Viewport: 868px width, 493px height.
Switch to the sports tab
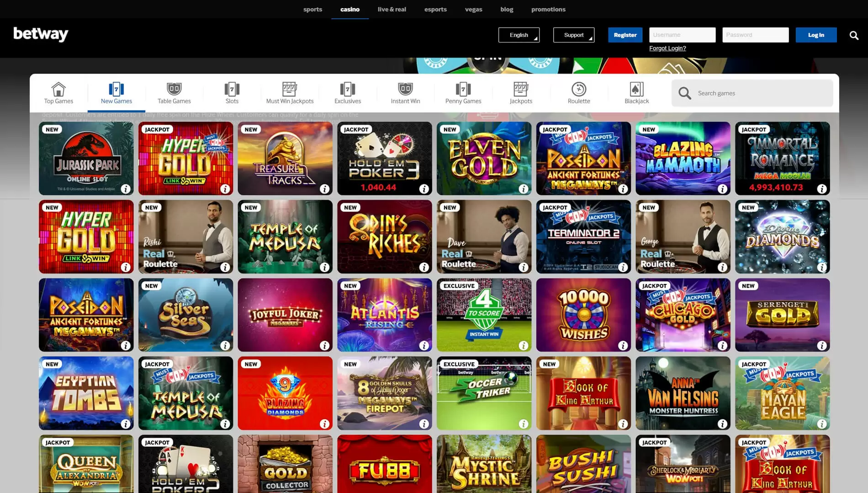[x=312, y=9]
